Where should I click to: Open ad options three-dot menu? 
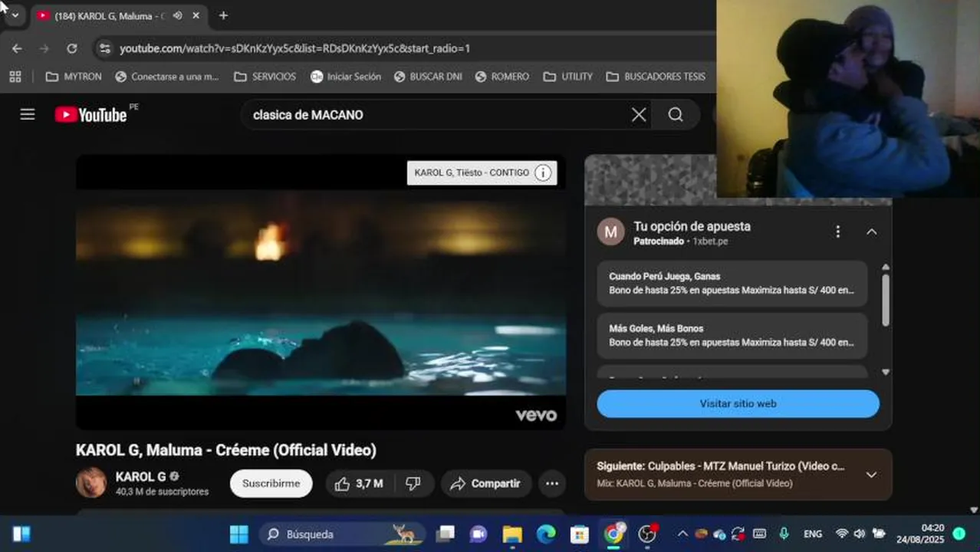[x=838, y=232]
